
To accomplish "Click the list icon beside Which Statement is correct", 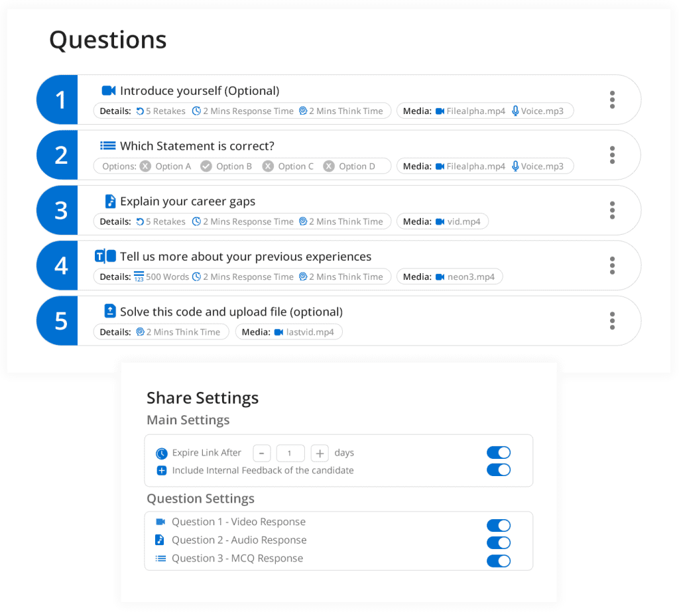I will point(108,146).
